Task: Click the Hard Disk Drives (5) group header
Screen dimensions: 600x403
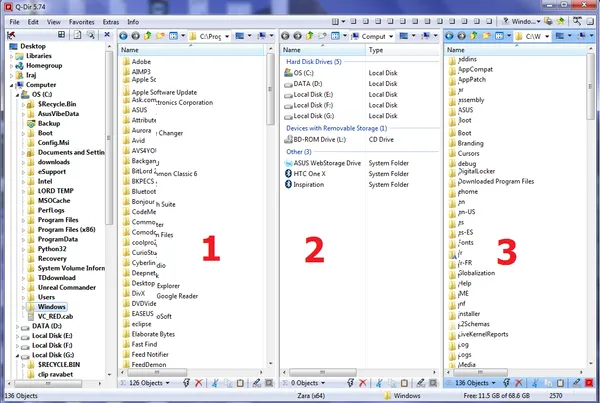Action: (313, 62)
